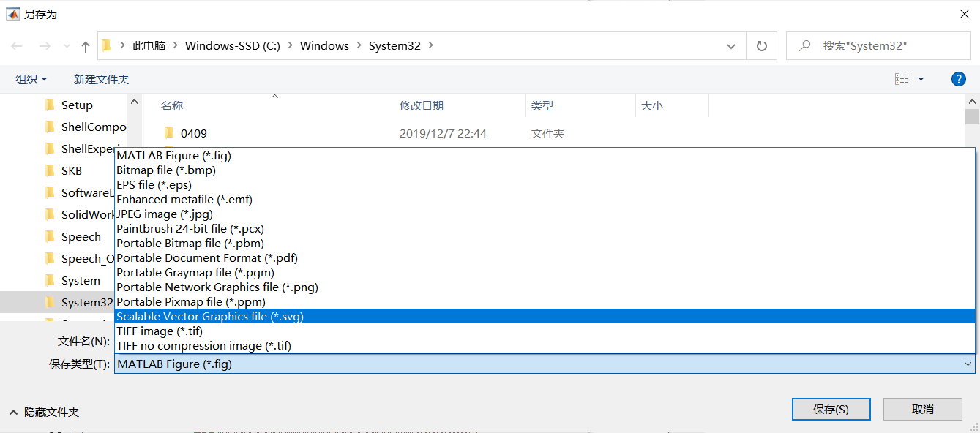Choose Bitmap file (*.bmp) option

pyautogui.click(x=545, y=170)
